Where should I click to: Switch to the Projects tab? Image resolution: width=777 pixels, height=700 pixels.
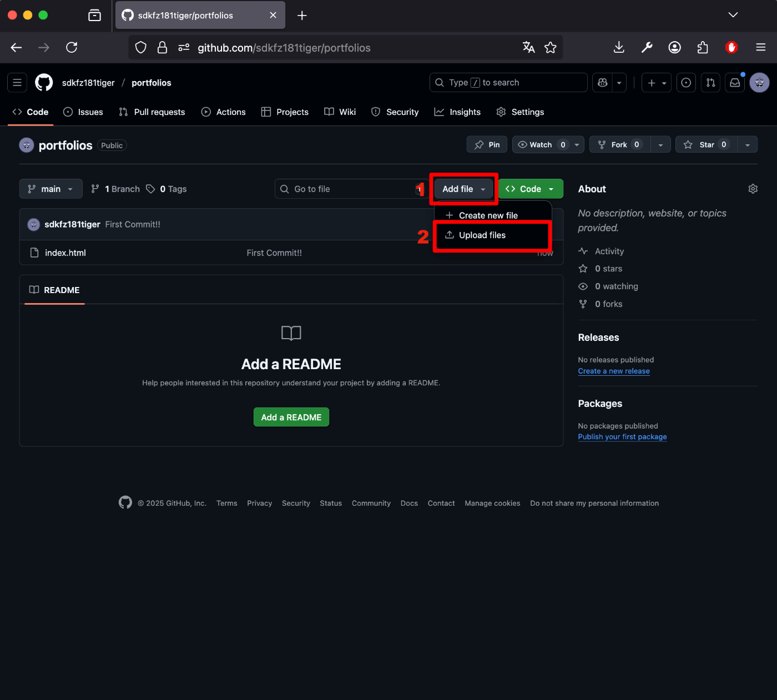tap(285, 112)
